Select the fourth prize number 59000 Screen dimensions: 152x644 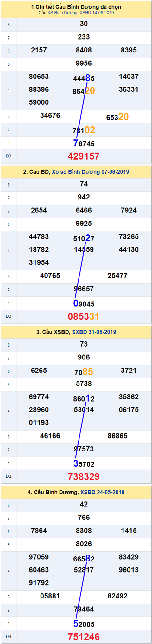pyautogui.click(x=39, y=102)
